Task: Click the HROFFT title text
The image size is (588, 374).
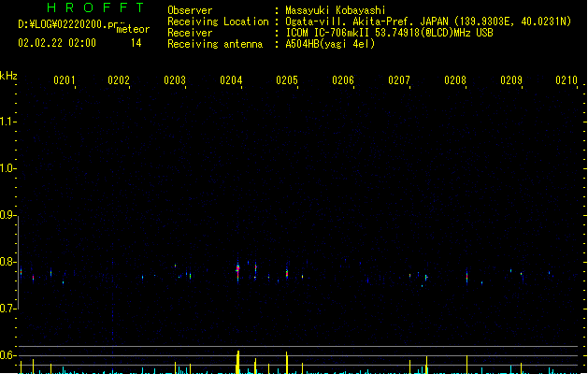Action: pos(95,7)
